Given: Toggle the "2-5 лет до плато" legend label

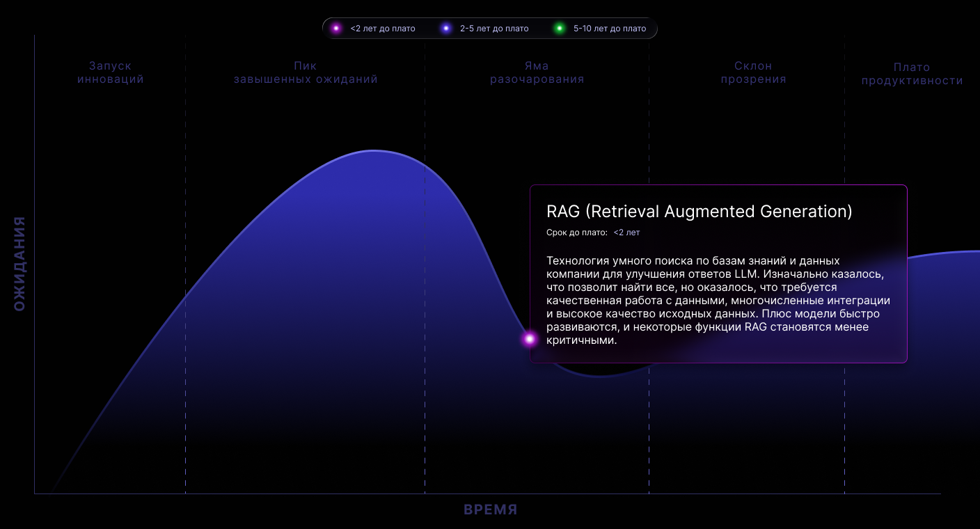Looking at the screenshot, I should pos(494,29).
